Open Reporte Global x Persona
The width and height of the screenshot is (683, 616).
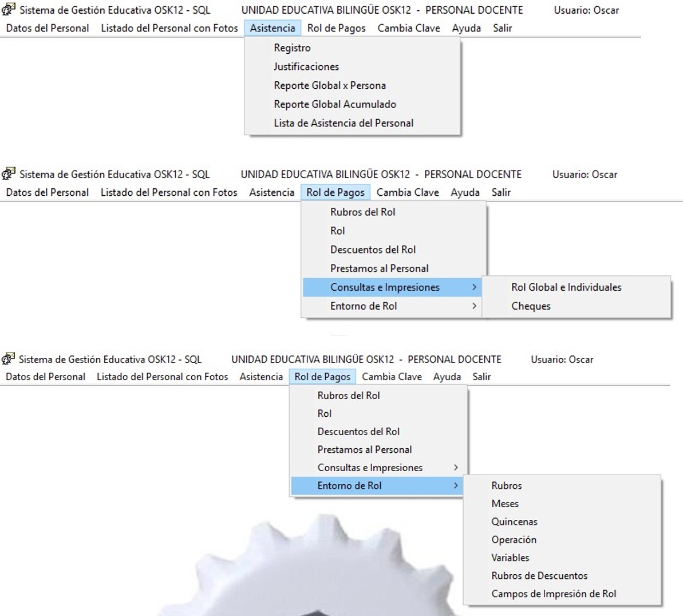(x=329, y=86)
